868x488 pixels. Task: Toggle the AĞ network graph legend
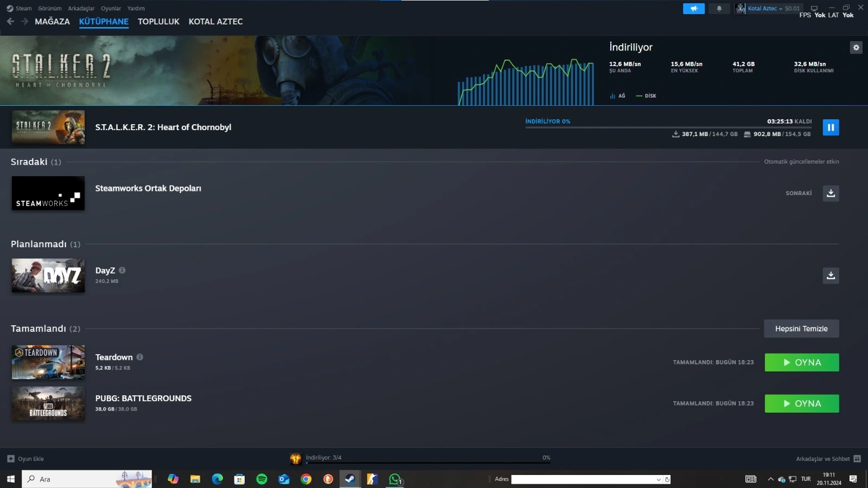pyautogui.click(x=617, y=96)
